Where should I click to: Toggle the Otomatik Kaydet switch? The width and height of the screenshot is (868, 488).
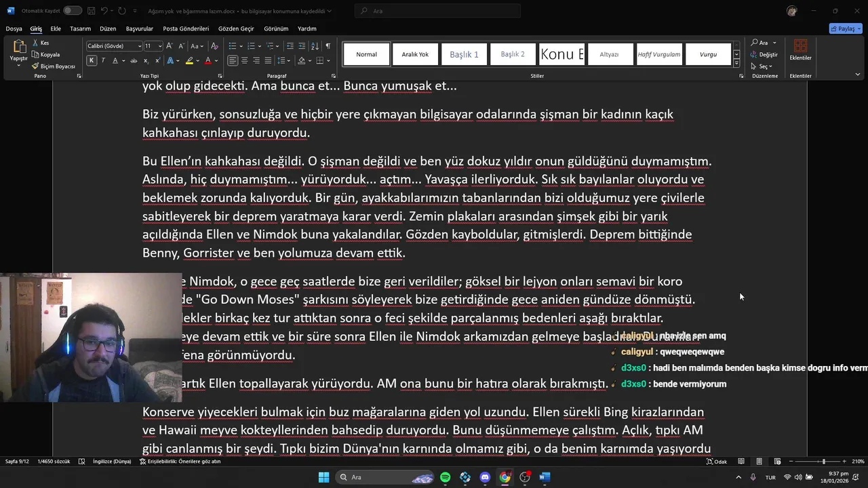coord(73,11)
